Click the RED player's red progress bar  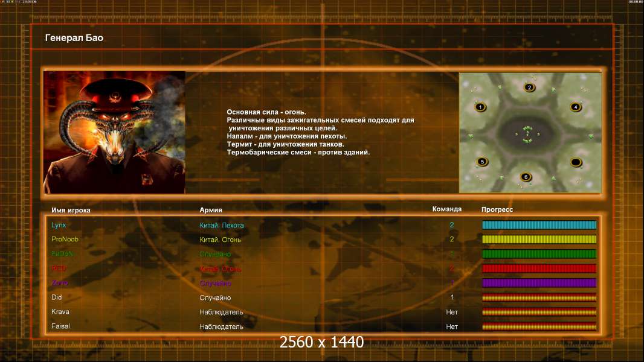pyautogui.click(x=539, y=268)
